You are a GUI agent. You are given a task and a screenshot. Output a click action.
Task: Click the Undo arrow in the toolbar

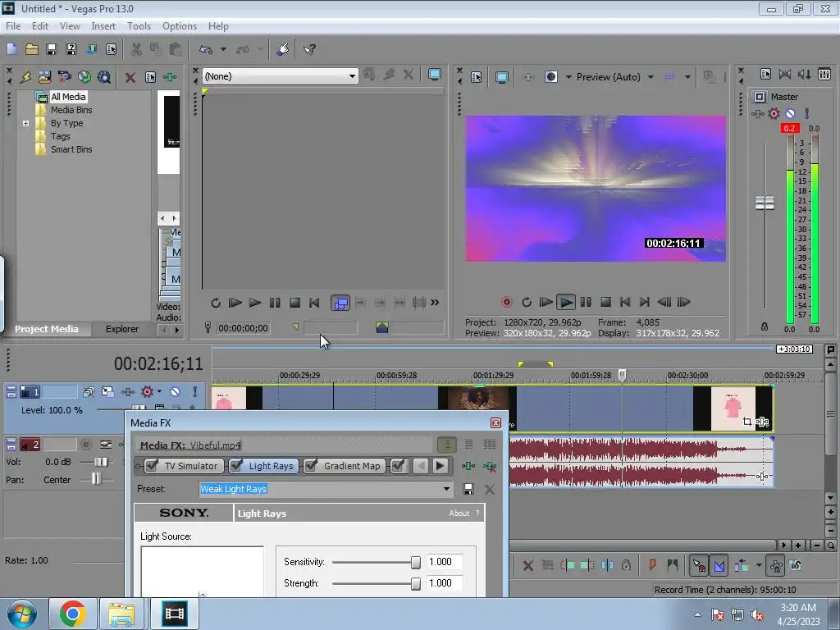point(206,49)
